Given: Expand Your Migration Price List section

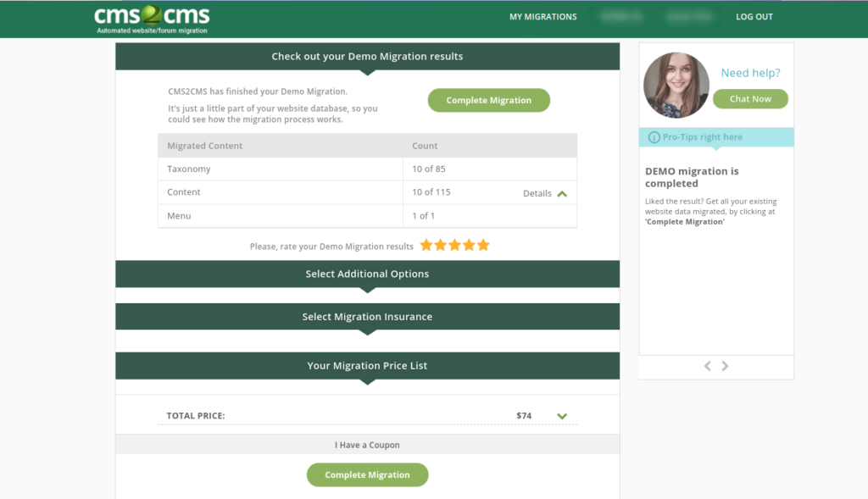Looking at the screenshot, I should [x=368, y=366].
